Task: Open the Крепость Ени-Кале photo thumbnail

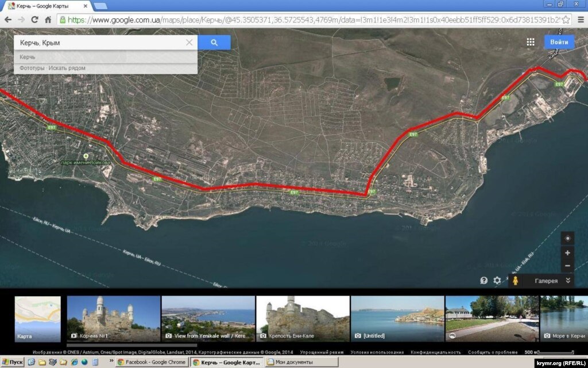Action: coord(303,319)
